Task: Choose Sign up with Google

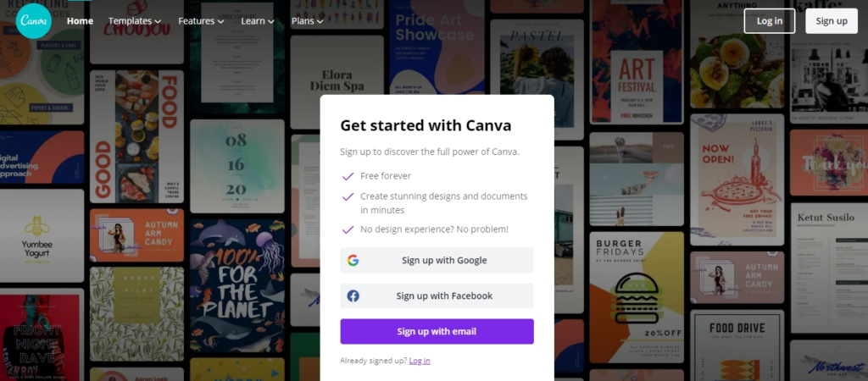Action: coord(437,261)
